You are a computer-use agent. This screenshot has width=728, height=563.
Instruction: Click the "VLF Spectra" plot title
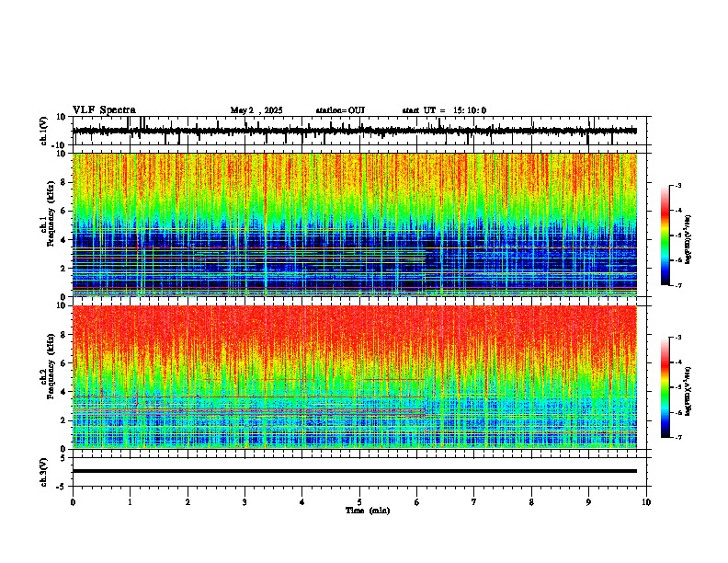[104, 110]
